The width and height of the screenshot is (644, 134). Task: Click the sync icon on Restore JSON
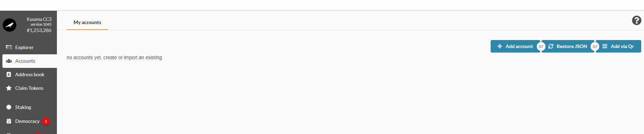tap(551, 46)
